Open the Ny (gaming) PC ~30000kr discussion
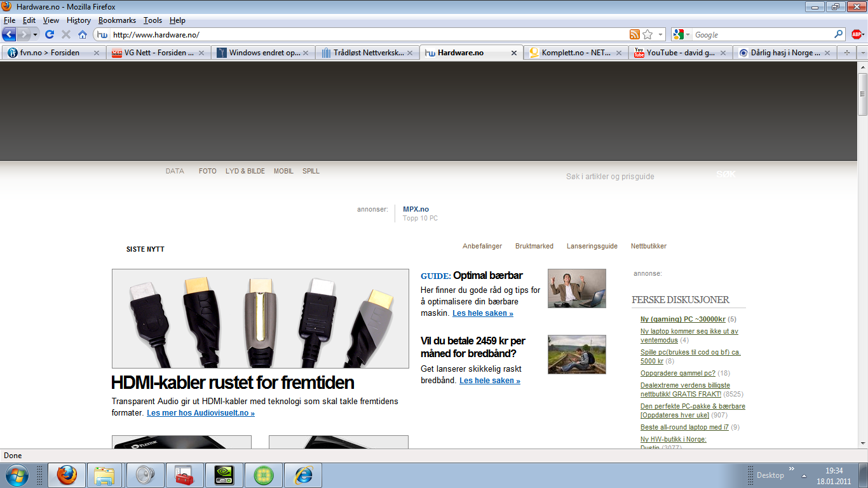Image resolution: width=868 pixels, height=488 pixels. point(683,319)
